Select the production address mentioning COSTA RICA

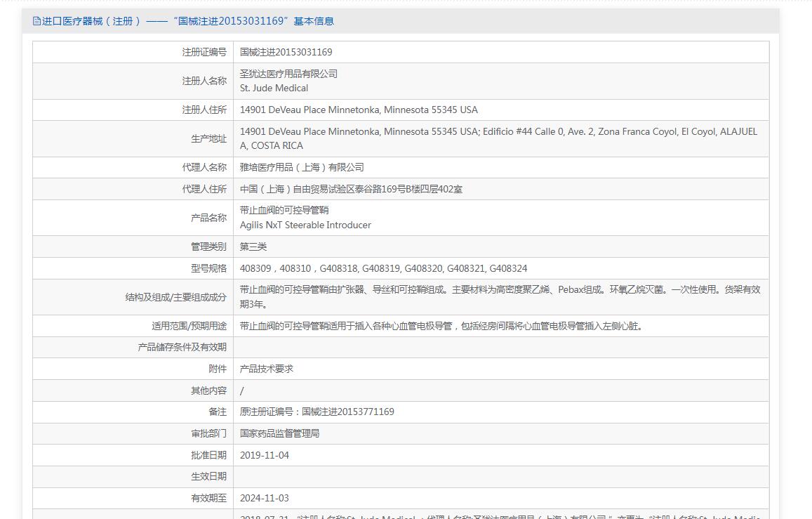click(498, 138)
